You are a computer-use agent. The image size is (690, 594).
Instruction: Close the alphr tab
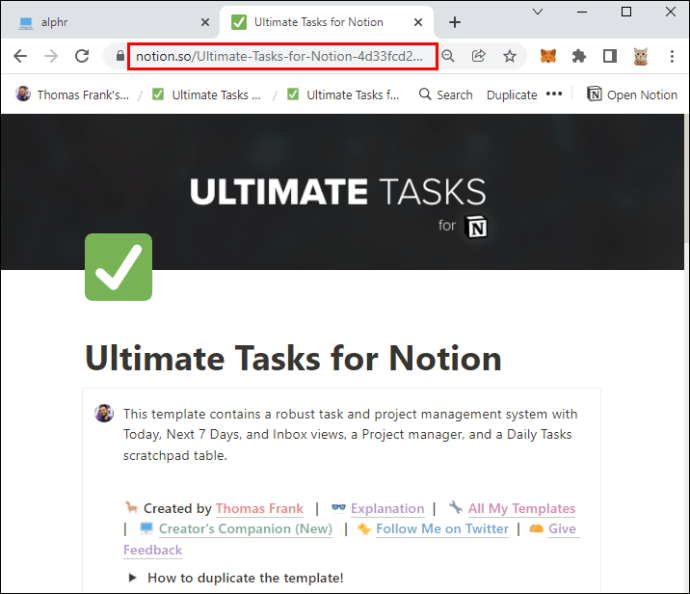click(205, 22)
